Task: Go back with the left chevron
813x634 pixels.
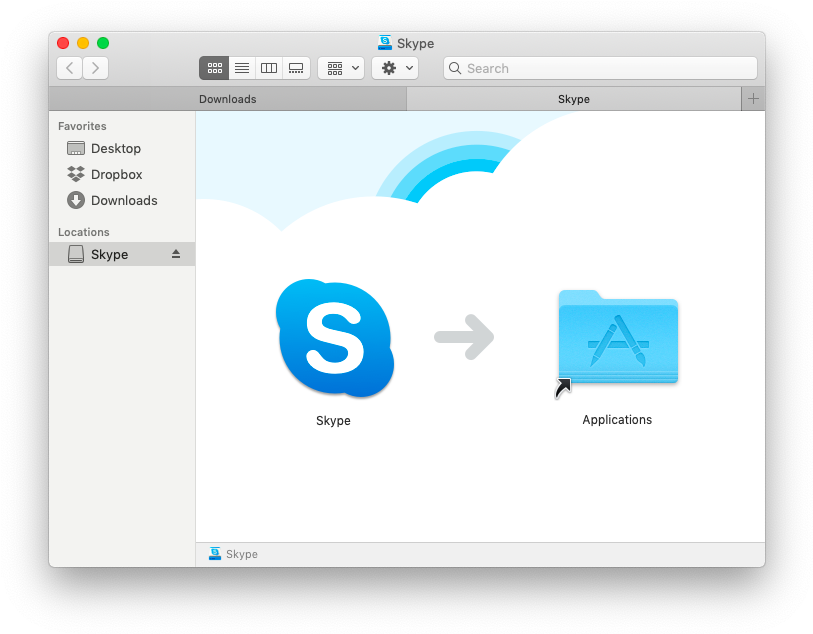Action: (x=69, y=68)
